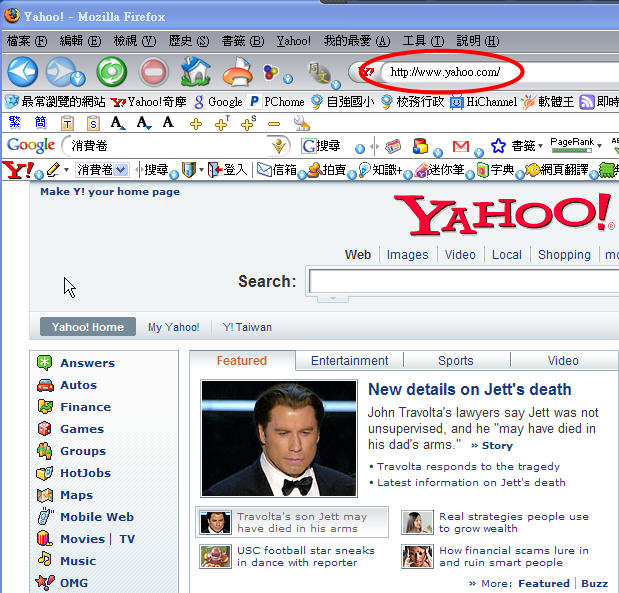619x593 pixels.
Task: Open the 檔案 (F) menu
Action: [27, 41]
